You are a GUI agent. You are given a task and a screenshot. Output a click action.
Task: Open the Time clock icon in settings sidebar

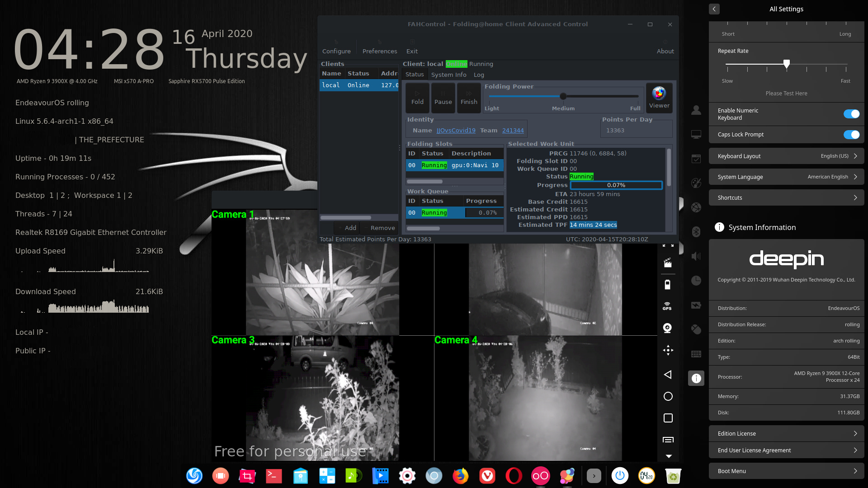[x=696, y=281]
